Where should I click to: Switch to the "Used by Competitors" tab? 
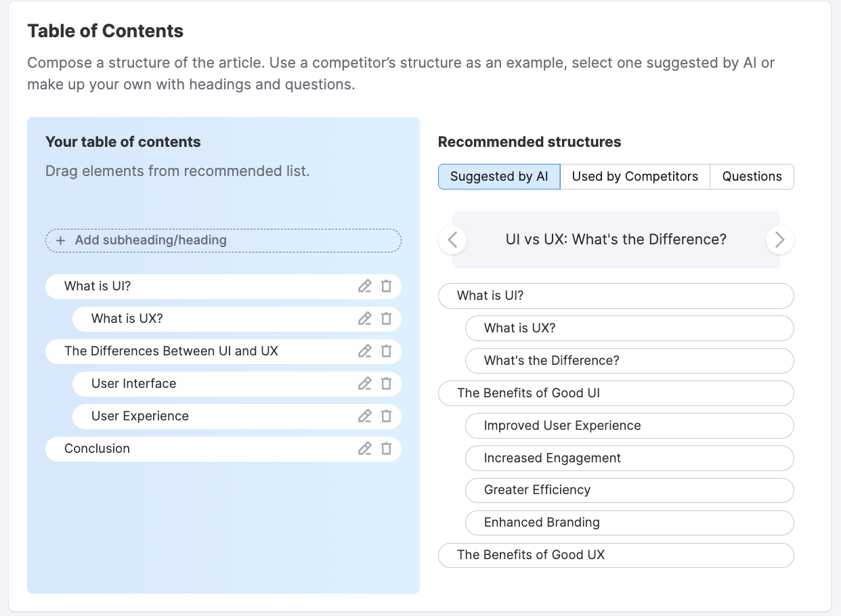(634, 176)
